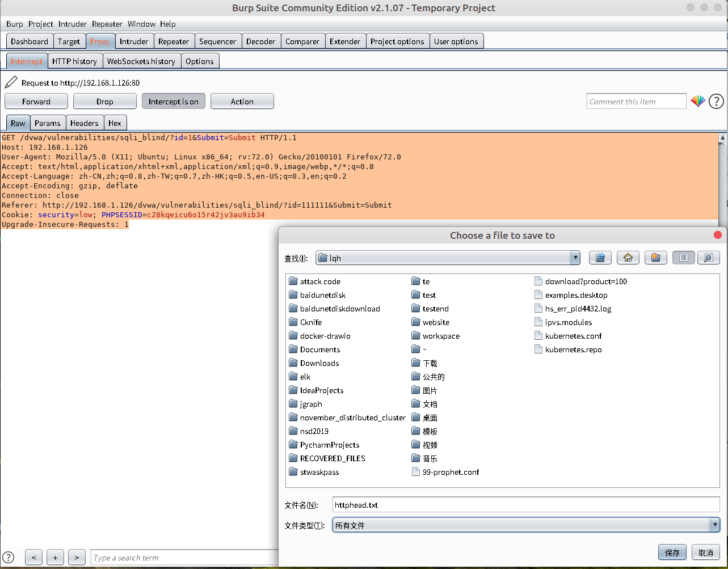Screen dimensions: 728x569
Task: Switch save dialog to list view
Action: coord(684,258)
